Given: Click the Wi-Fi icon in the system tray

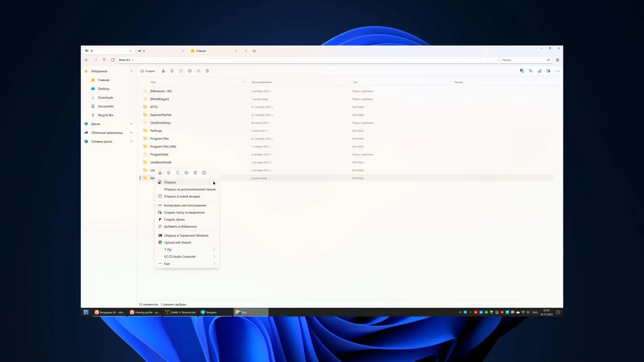Looking at the screenshot, I should [x=523, y=312].
